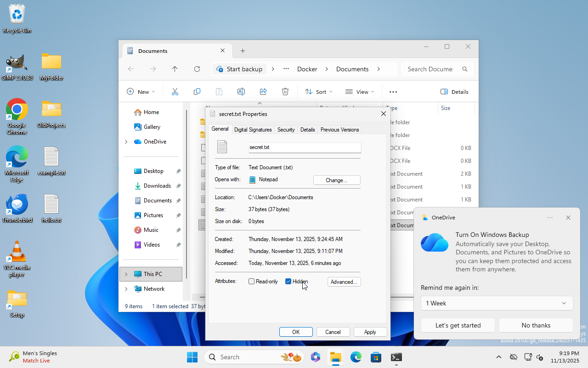Click the Cut scissors icon in toolbar
Screen dimensions: 588x368
click(x=175, y=92)
